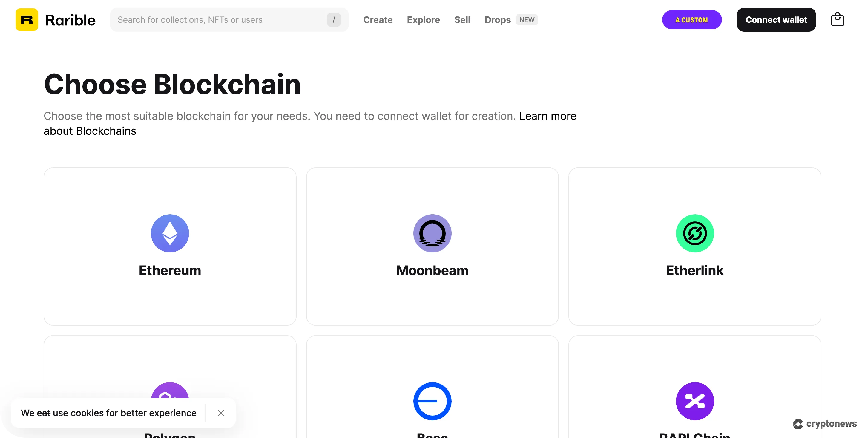
Task: Select the Base blockchain icon
Action: pyautogui.click(x=432, y=401)
